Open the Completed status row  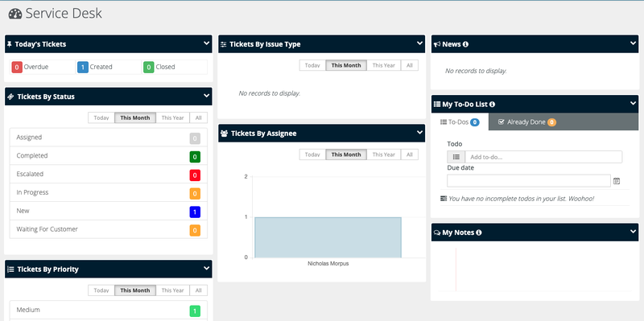point(109,156)
